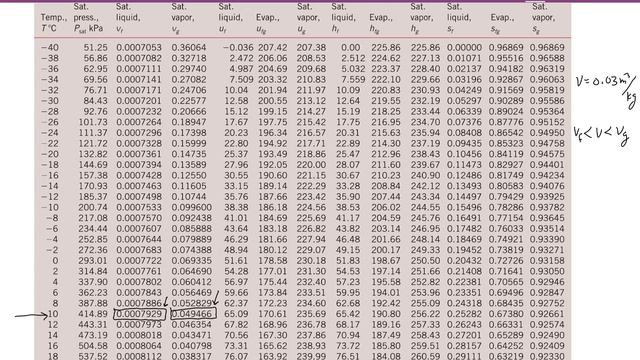Click the sg value 0.95586
The width and height of the screenshot is (640, 360).
(x=547, y=101)
